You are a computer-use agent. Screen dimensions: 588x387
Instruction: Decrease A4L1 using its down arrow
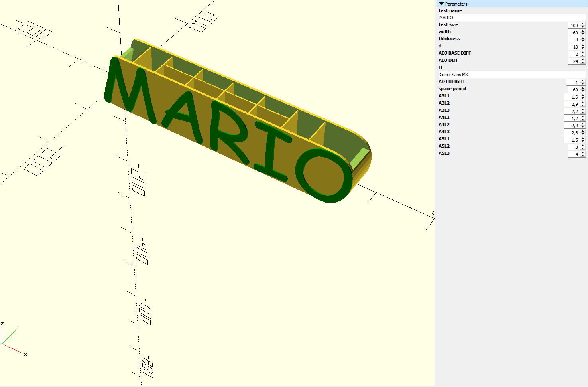click(583, 120)
